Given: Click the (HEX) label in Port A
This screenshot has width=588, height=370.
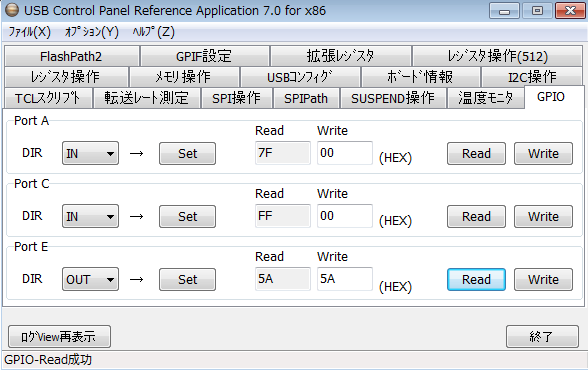Looking at the screenshot, I should [395, 158].
